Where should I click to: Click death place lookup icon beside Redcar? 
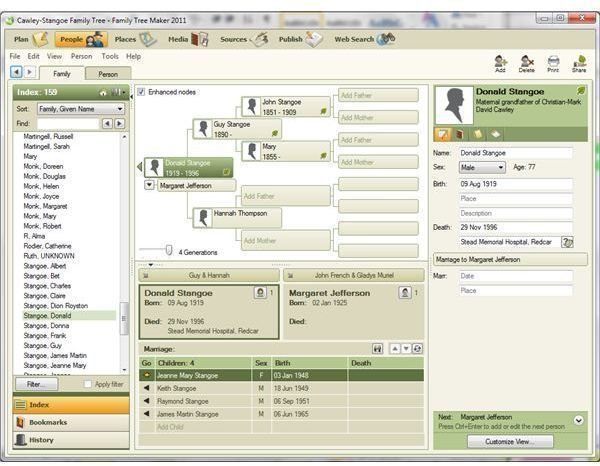pyautogui.click(x=567, y=242)
